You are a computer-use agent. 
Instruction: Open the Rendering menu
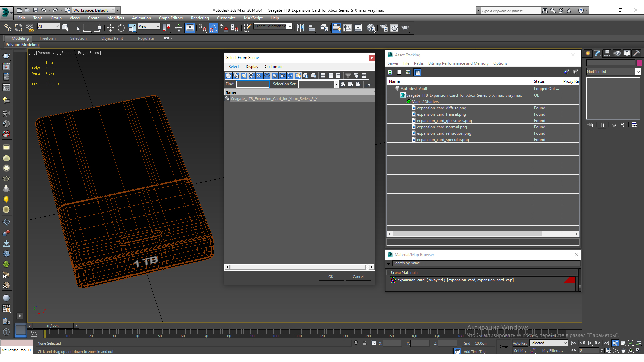200,18
